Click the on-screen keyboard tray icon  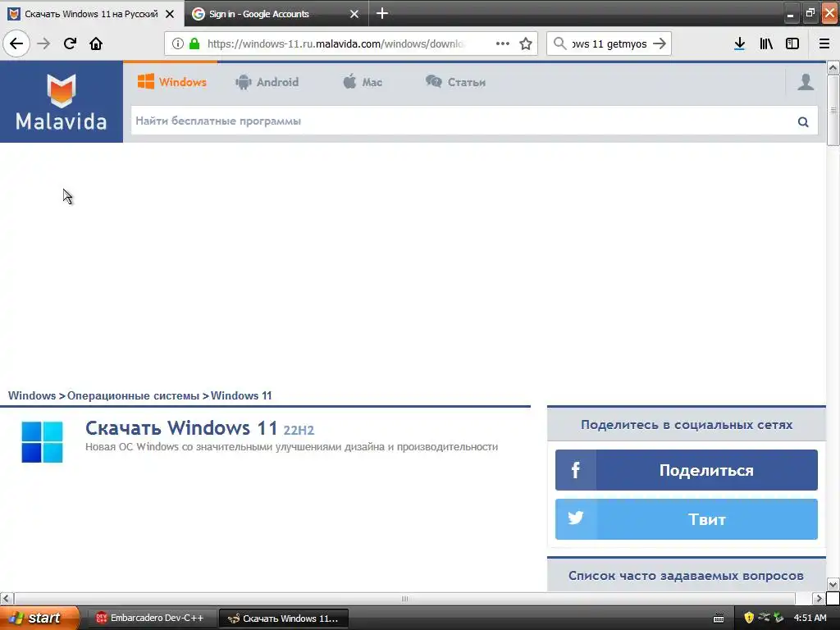pyautogui.click(x=719, y=619)
